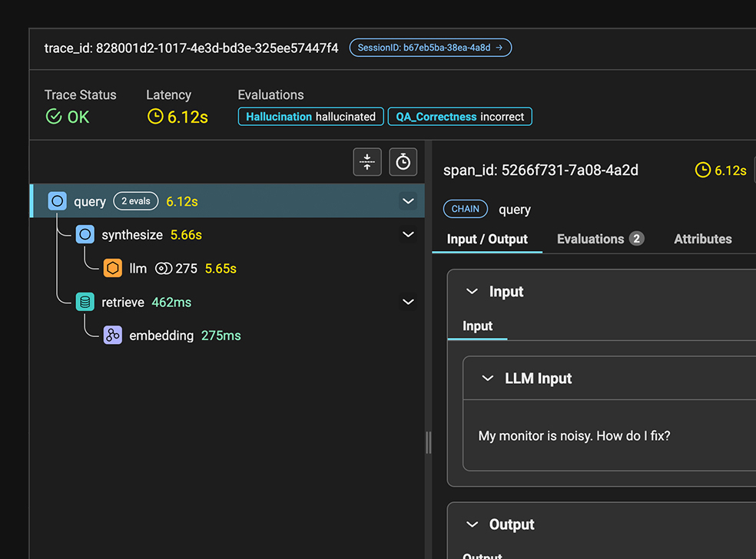Switch to the Evaluations tab
Image resolution: width=756 pixels, height=559 pixels.
click(x=599, y=239)
